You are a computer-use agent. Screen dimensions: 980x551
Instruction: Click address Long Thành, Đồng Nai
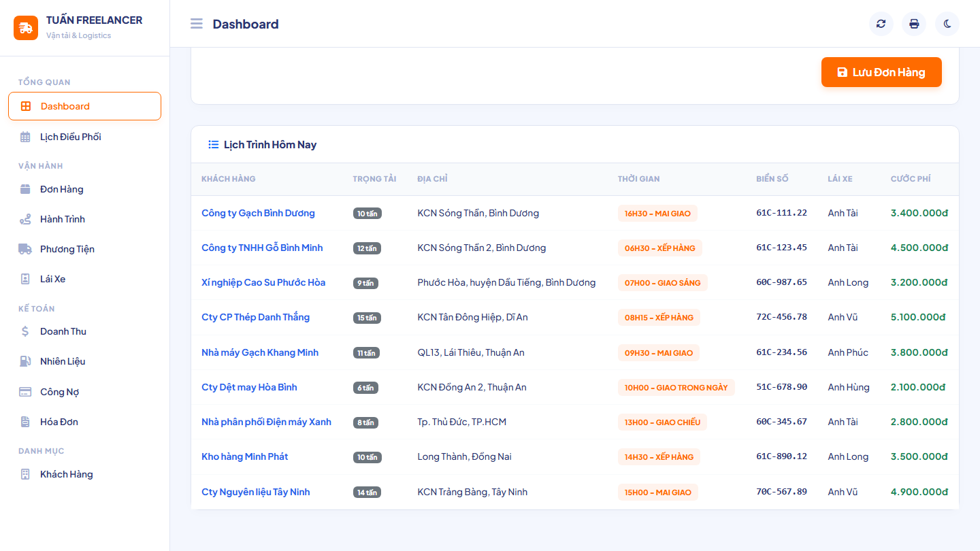(x=465, y=456)
